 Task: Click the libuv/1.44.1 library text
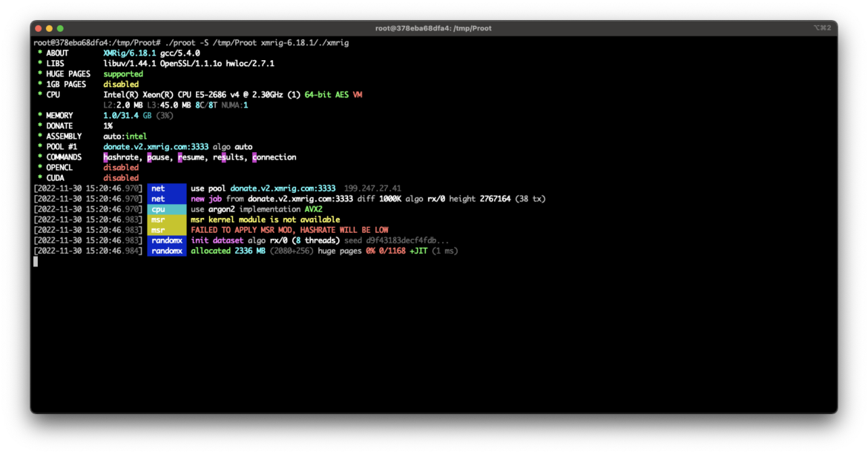click(130, 64)
